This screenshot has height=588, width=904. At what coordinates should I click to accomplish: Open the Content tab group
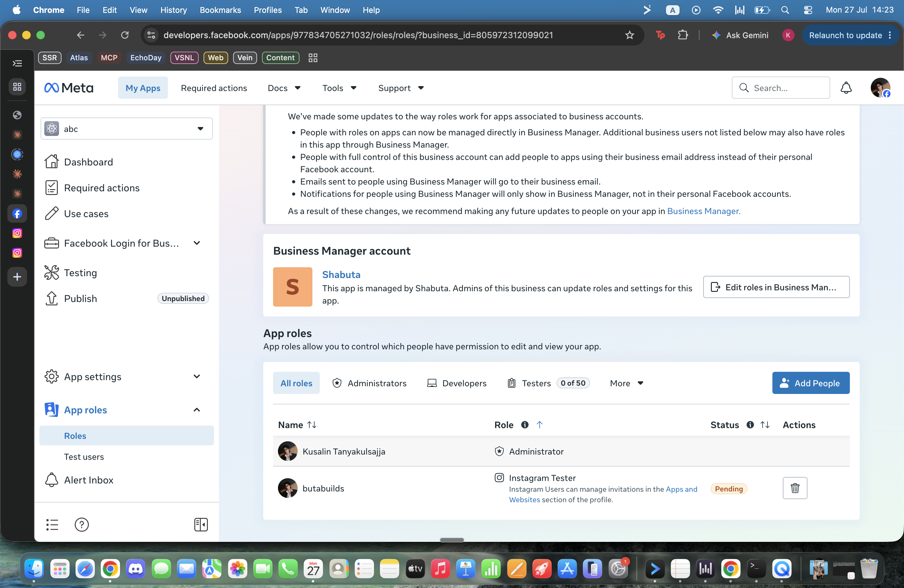point(280,58)
